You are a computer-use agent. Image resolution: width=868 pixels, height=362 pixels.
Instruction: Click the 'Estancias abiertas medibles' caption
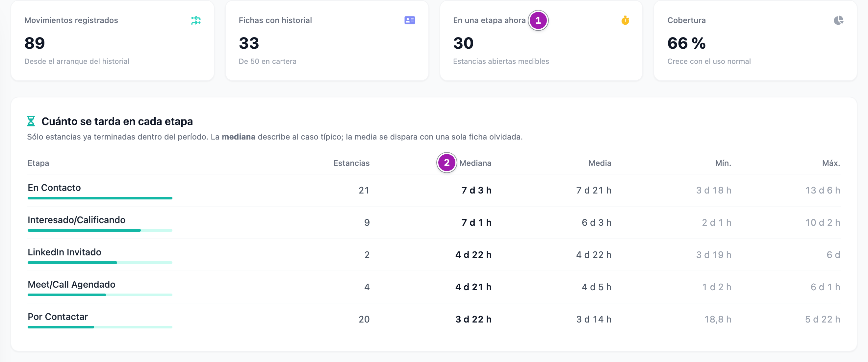tap(501, 61)
